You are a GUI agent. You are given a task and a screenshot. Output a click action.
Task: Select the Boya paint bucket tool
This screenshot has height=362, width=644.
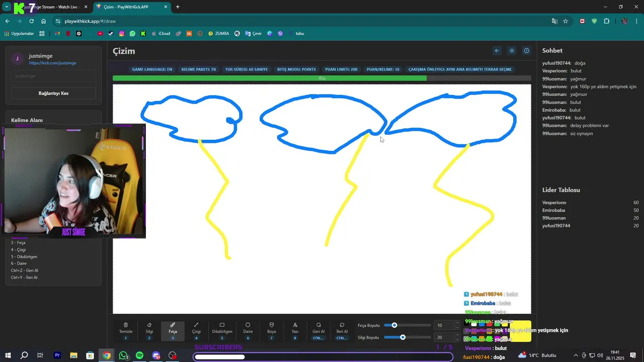[272, 331]
